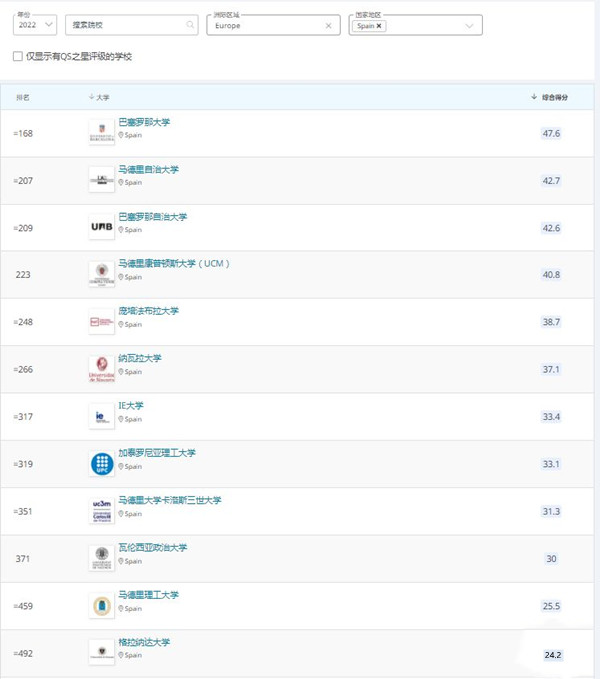Select the rank value =168
600x679 pixels.
[x=23, y=133]
